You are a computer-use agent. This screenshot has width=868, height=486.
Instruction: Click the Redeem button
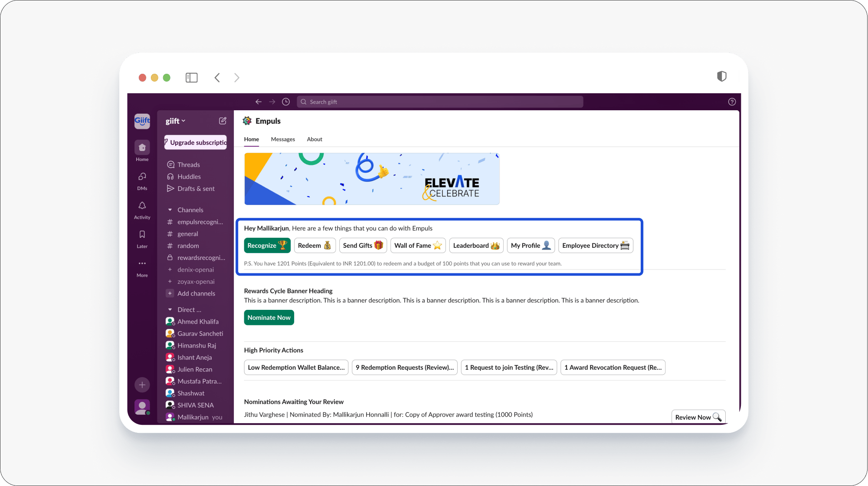point(314,245)
